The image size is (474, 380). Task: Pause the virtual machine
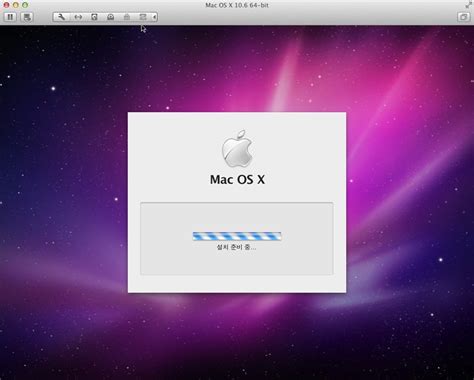10,17
